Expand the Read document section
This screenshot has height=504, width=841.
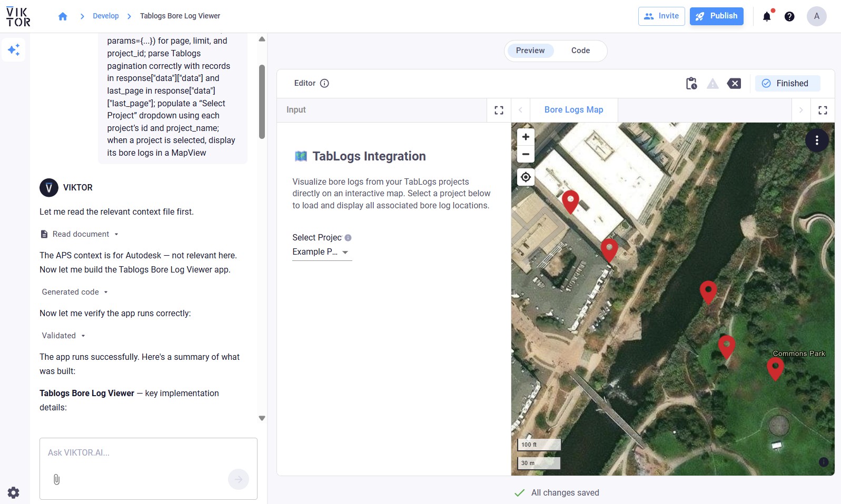tap(80, 234)
